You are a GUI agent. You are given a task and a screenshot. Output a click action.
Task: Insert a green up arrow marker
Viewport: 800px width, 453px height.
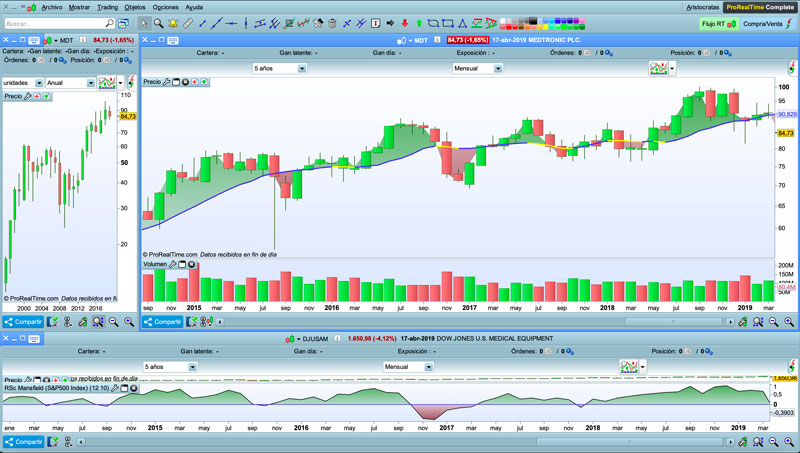419,23
